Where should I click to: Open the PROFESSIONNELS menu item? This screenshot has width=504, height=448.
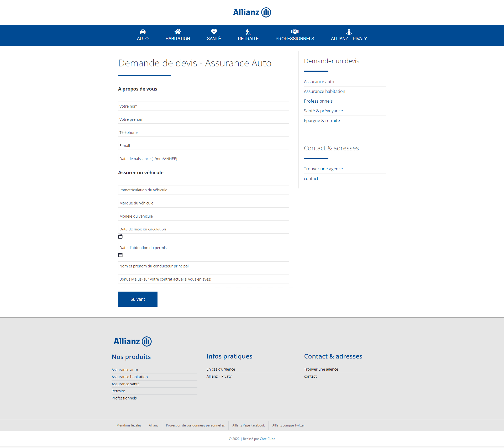[295, 39]
